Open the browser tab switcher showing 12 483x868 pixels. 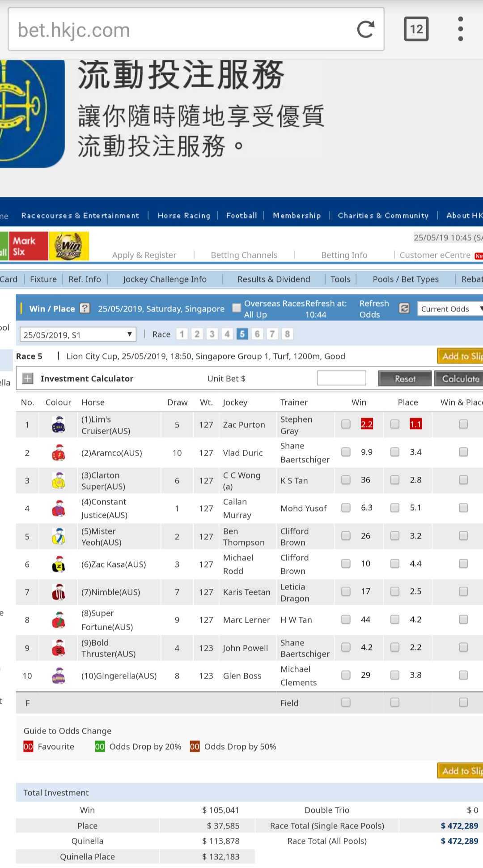point(416,29)
